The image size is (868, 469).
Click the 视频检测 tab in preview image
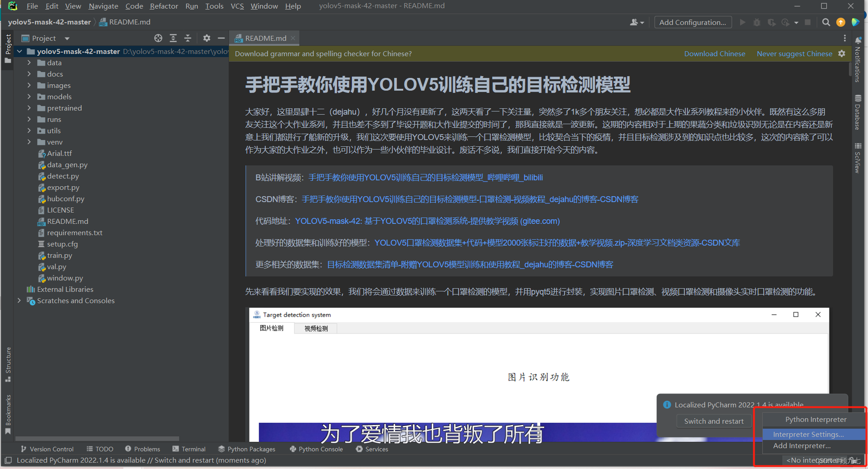(316, 329)
